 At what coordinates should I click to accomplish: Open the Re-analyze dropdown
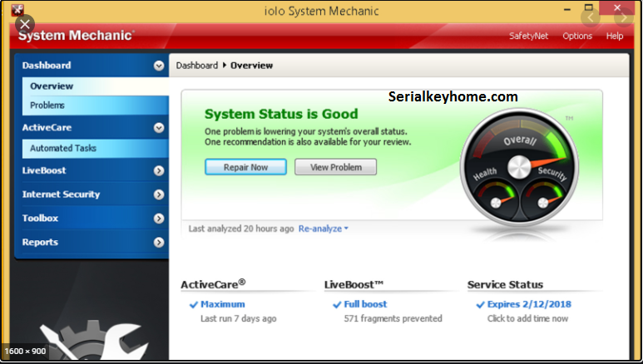(x=323, y=229)
